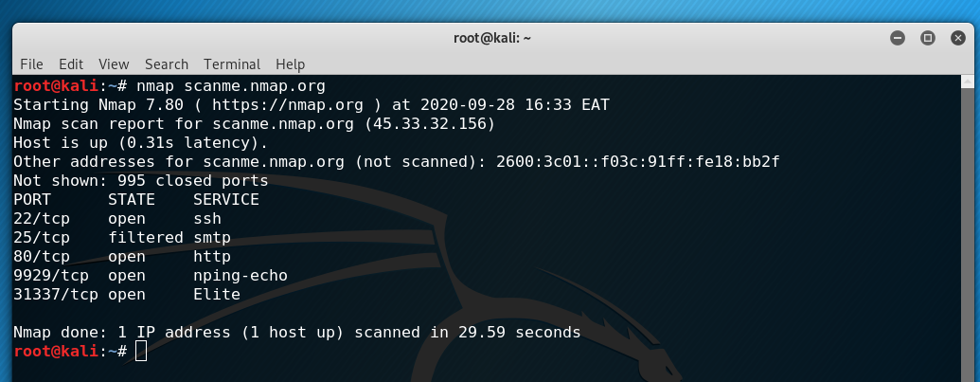Screen dimensions: 980x382
Task: Open the Help menu
Action: pos(290,64)
